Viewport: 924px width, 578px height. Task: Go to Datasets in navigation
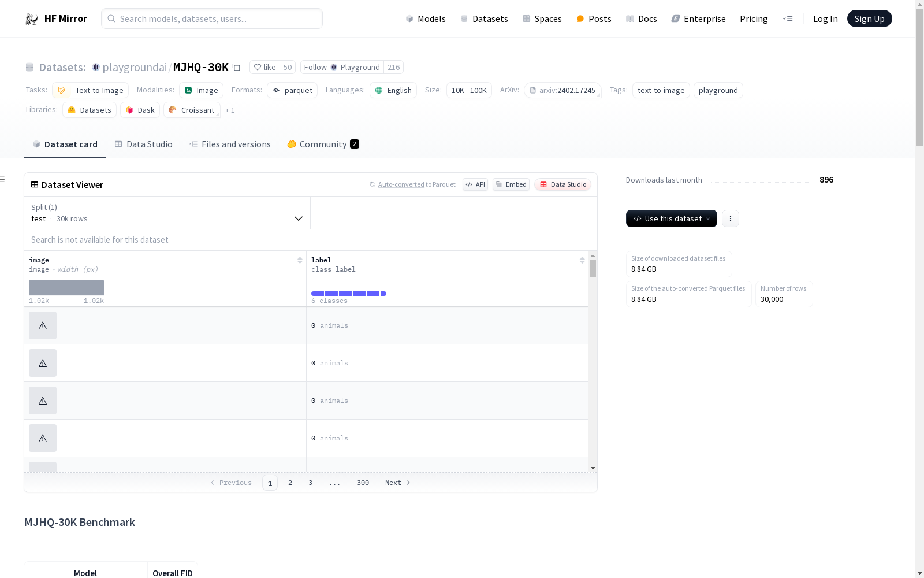click(x=484, y=18)
